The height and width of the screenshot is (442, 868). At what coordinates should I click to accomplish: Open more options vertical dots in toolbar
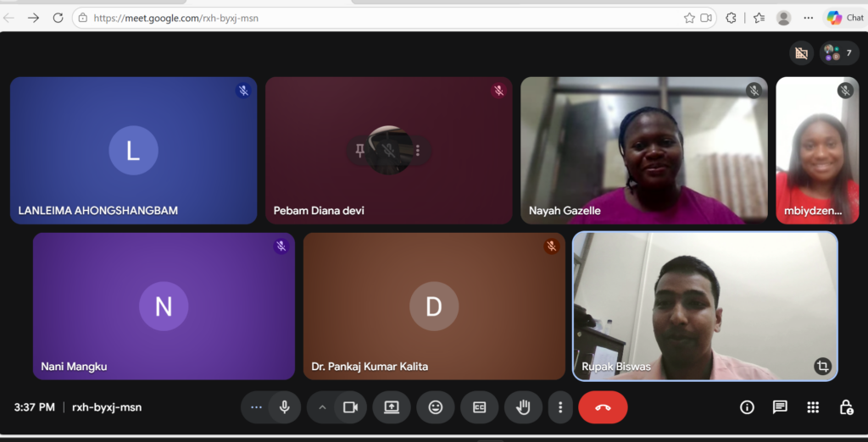click(559, 407)
